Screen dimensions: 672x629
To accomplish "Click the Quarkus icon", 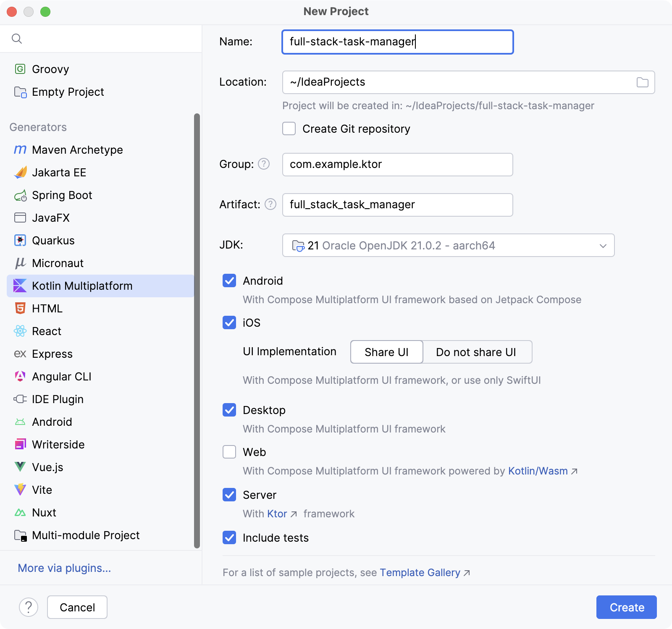I will coord(20,240).
